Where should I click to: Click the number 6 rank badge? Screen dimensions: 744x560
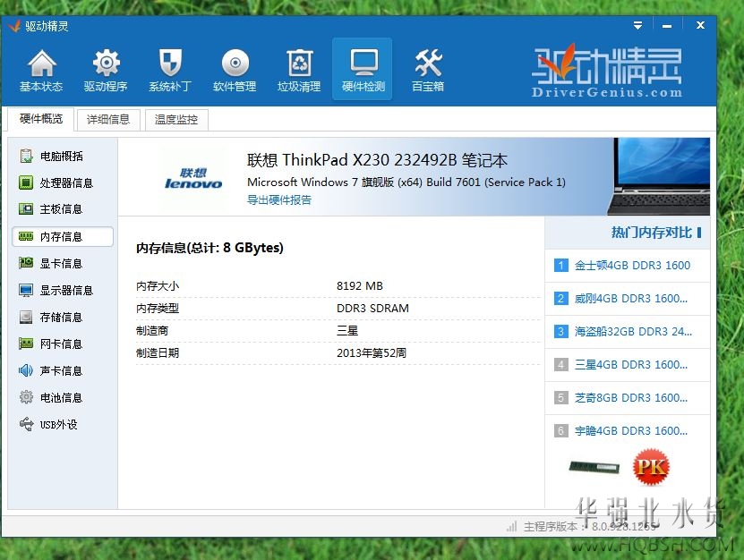click(560, 430)
